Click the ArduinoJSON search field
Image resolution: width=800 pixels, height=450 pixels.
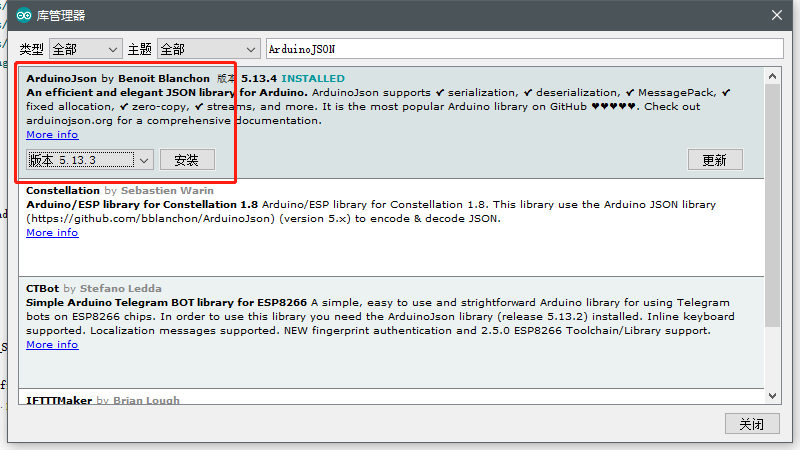pos(524,49)
